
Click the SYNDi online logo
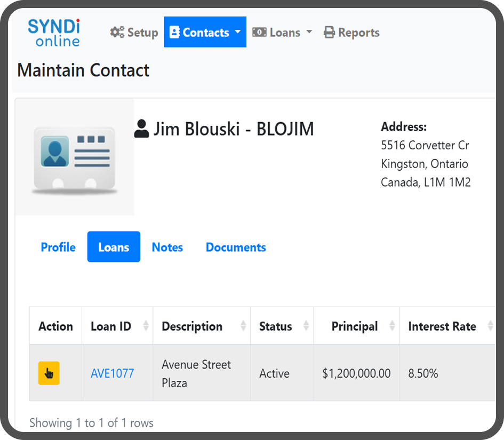tap(54, 33)
